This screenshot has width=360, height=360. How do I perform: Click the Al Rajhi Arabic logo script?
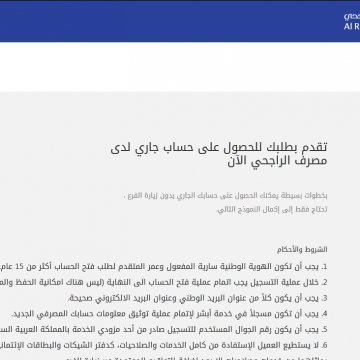352,16
